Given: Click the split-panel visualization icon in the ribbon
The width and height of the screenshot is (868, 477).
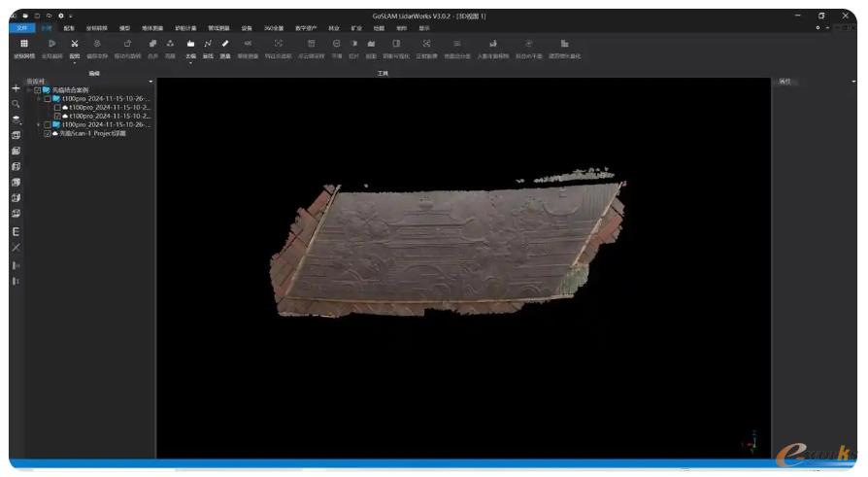Looking at the screenshot, I should pos(396,43).
